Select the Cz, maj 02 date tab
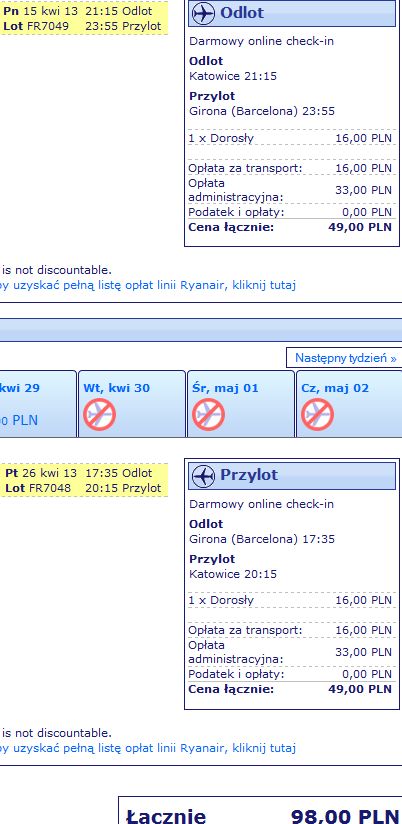Screen dimensions: 402x824 (x=349, y=404)
